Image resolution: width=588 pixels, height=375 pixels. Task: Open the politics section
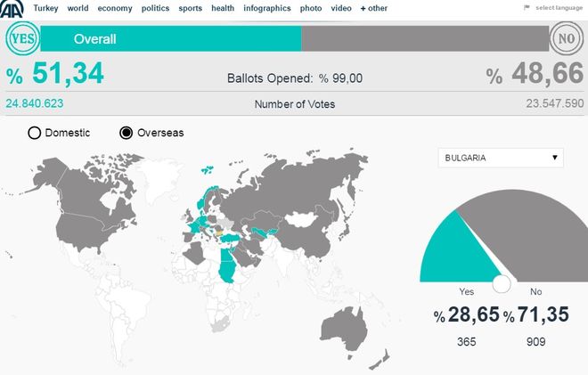(x=155, y=8)
